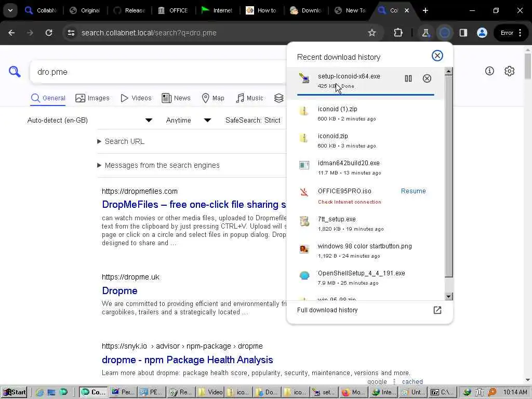
Task: Open search preferences gear icon
Action: 509,71
